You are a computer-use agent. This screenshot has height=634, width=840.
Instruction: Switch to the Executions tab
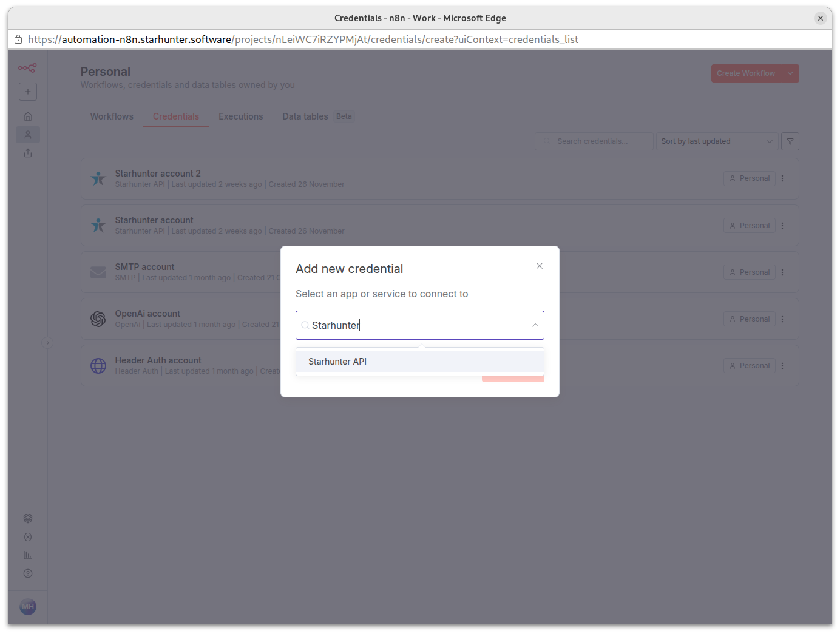(x=241, y=116)
